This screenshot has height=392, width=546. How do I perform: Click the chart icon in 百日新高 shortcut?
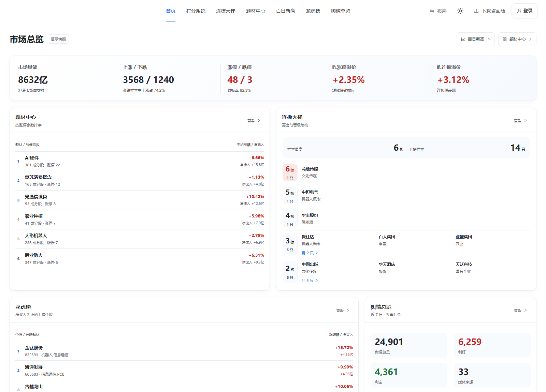[463, 39]
